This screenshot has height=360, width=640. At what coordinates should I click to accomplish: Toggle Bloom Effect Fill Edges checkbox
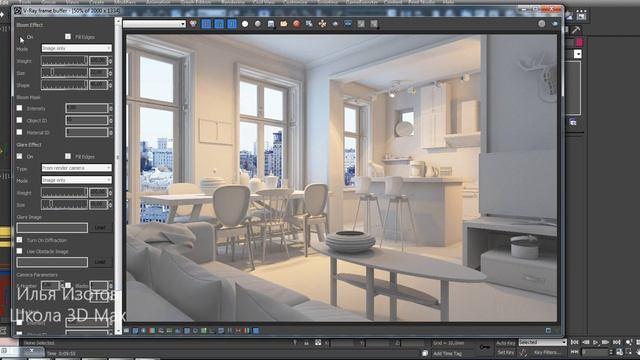tap(68, 37)
